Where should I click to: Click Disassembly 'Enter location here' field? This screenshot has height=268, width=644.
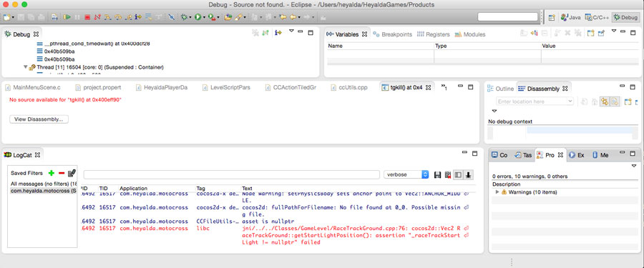pos(535,101)
